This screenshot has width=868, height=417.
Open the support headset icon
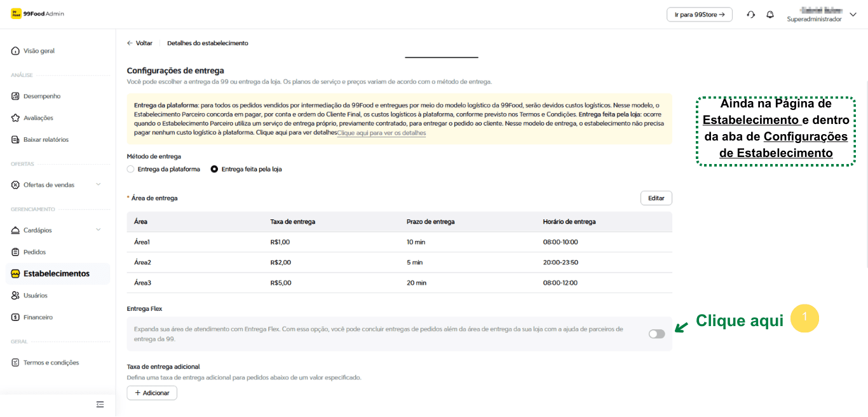pos(750,15)
